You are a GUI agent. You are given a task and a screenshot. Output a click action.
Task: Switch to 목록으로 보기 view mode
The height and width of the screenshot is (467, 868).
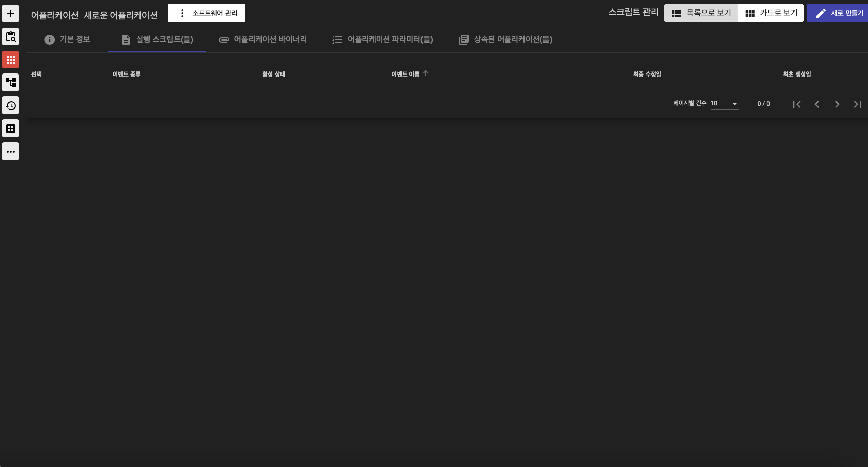pyautogui.click(x=701, y=13)
